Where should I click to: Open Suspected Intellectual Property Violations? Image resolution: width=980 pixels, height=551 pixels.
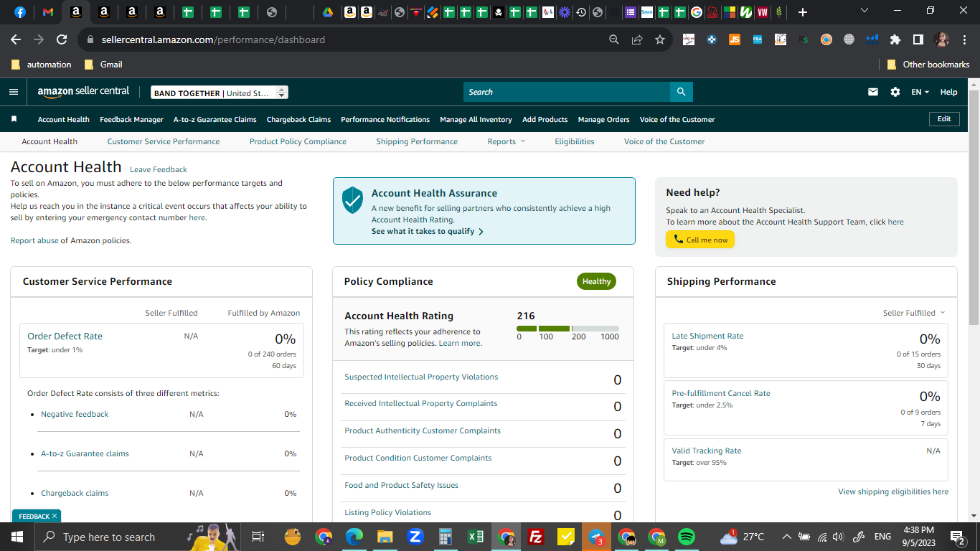point(421,377)
